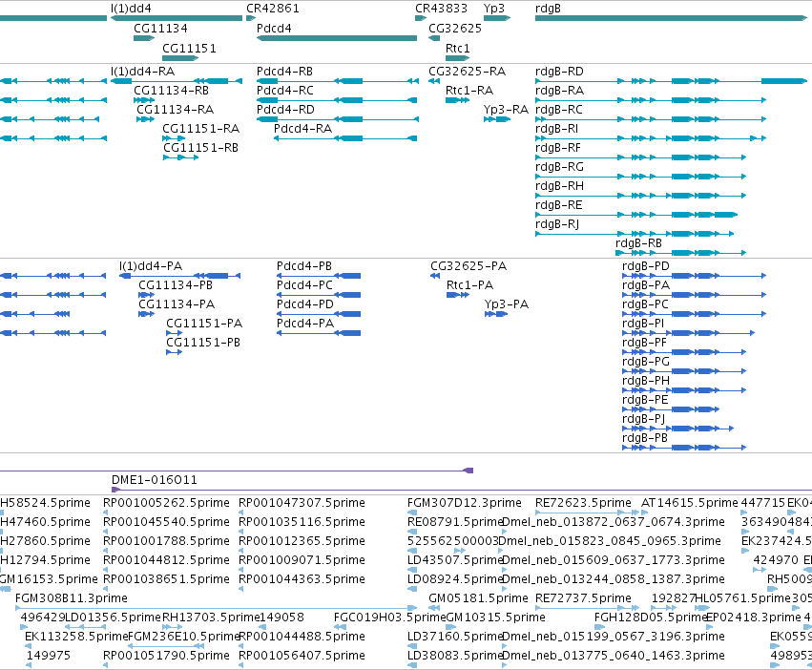The image size is (812, 670).
Task: Click EST GM05181.5prime
Action: (478, 598)
